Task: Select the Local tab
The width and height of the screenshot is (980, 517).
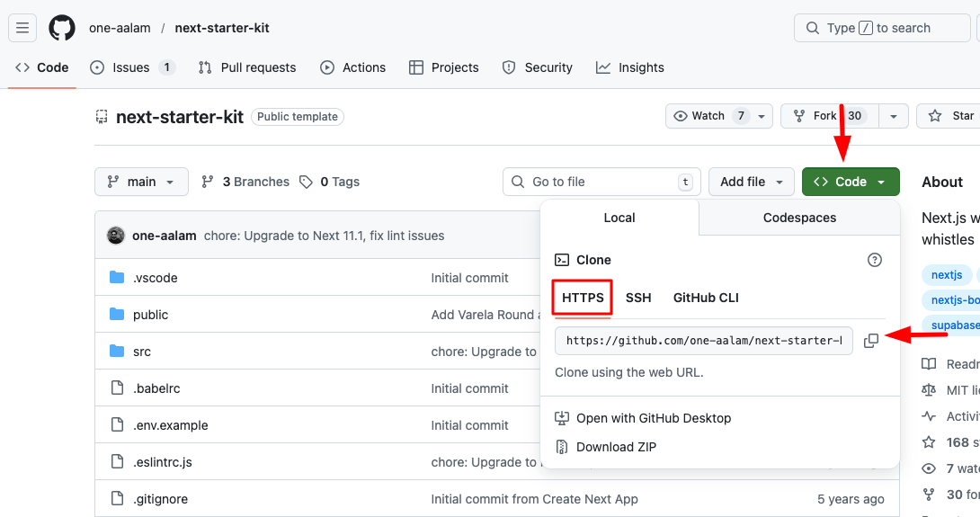Action: pos(619,218)
